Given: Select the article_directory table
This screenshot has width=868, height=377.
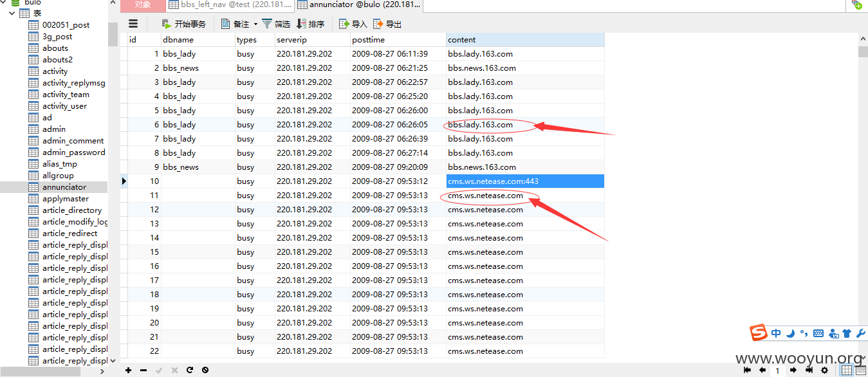Looking at the screenshot, I should (72, 210).
